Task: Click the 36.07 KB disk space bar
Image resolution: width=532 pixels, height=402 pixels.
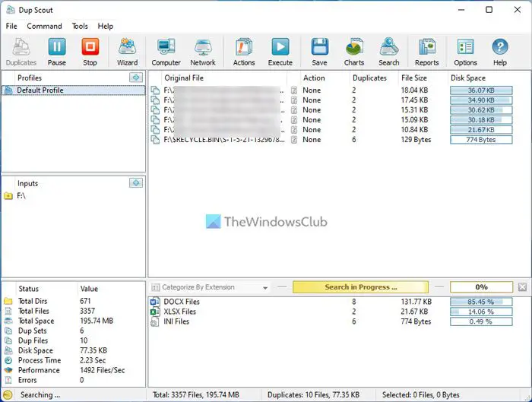Action: (x=481, y=90)
